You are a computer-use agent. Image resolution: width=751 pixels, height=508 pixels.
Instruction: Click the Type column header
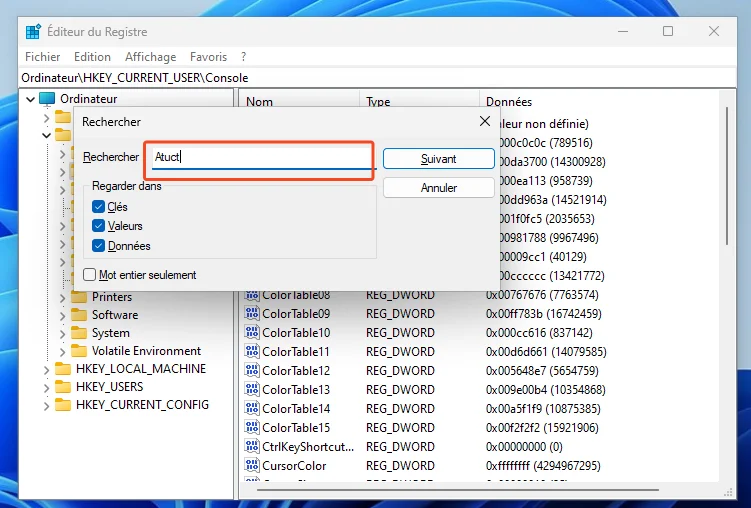point(419,102)
